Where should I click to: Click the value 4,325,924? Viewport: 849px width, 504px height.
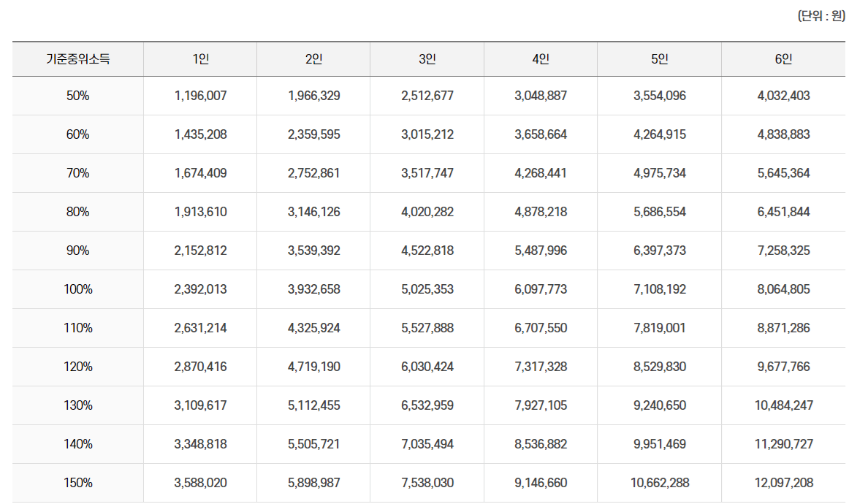tap(314, 328)
